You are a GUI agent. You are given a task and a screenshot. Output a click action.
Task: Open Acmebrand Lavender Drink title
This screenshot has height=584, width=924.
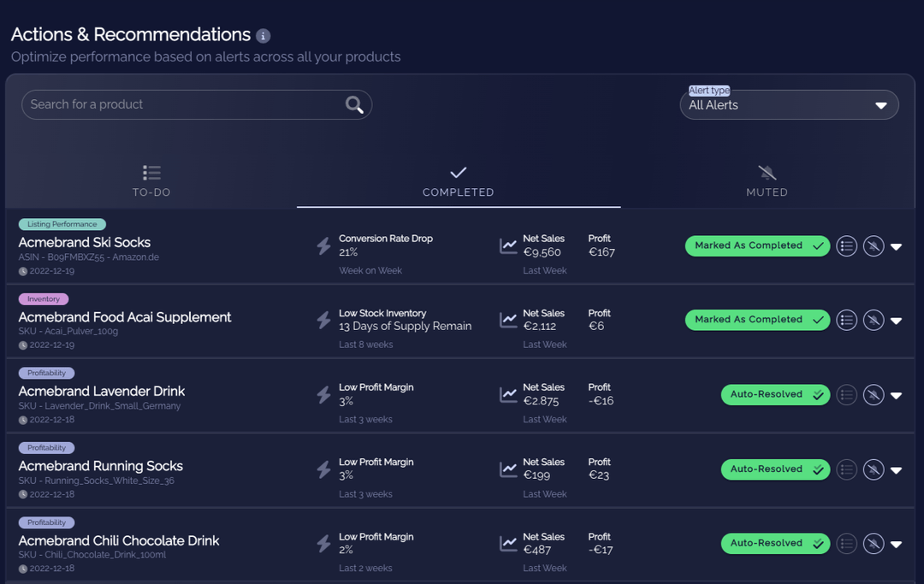[x=101, y=392]
